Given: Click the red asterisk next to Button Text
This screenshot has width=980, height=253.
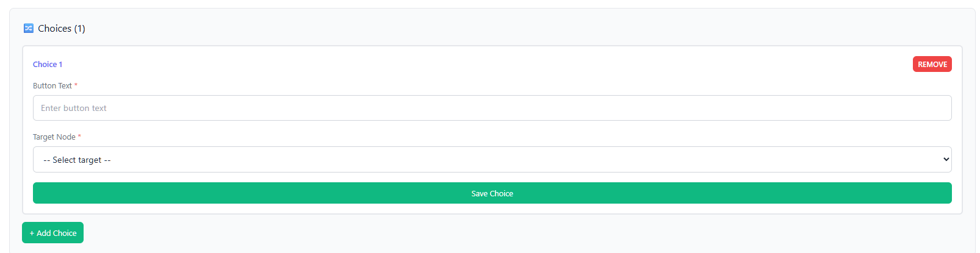Looking at the screenshot, I should click(76, 85).
